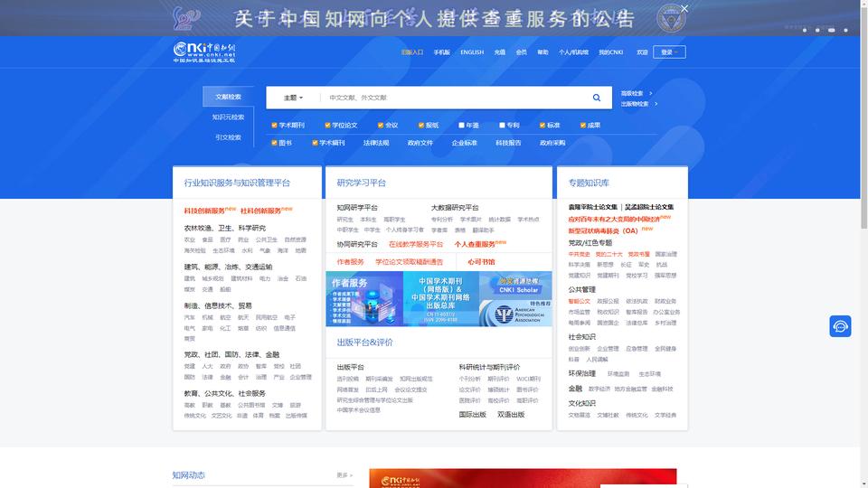This screenshot has height=488, width=868.
Task: Open the customer service headset icon
Action: pos(840,326)
